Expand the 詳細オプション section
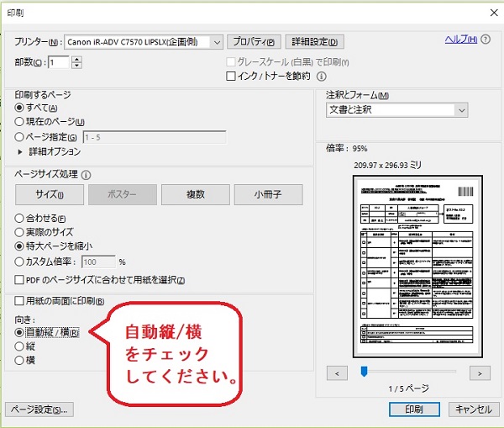 pyautogui.click(x=22, y=152)
